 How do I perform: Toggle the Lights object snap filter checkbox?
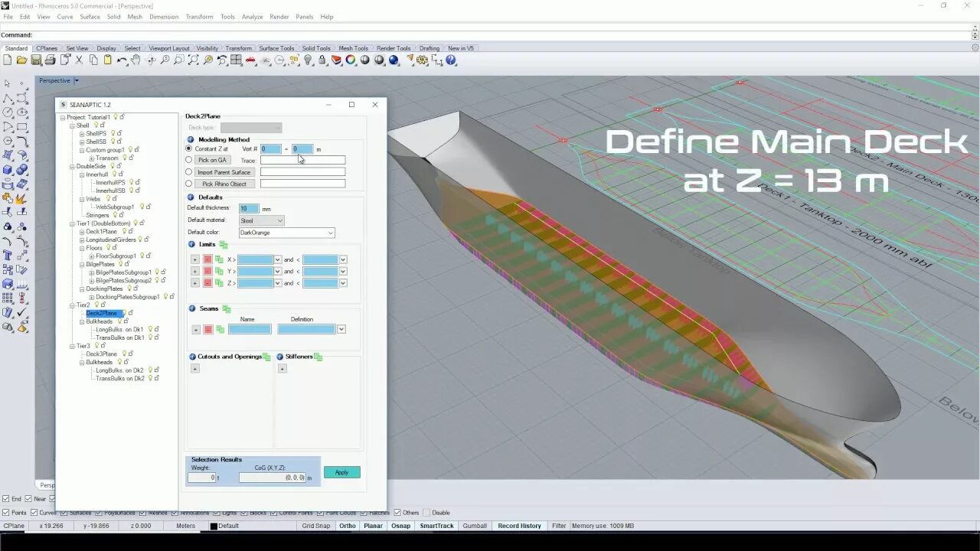click(216, 513)
